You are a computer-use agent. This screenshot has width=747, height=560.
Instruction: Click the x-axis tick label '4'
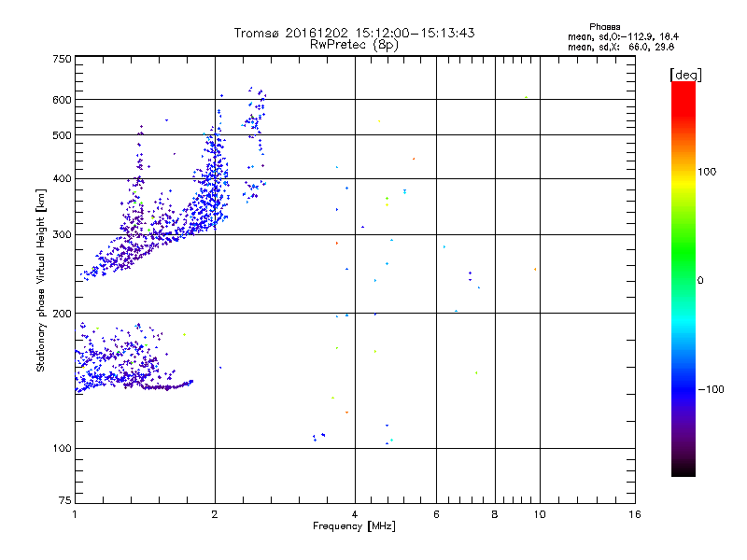pyautogui.click(x=355, y=514)
